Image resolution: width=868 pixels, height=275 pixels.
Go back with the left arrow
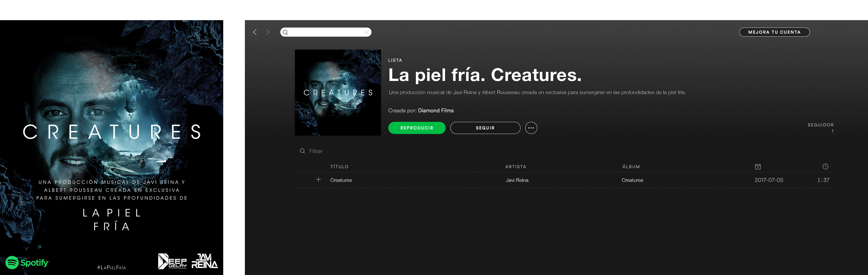tap(255, 32)
